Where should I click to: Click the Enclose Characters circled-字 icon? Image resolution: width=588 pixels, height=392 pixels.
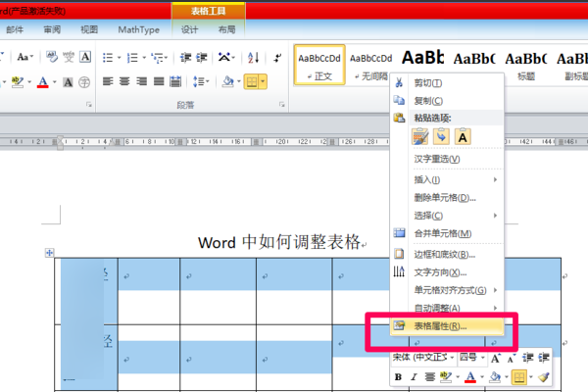[84, 82]
